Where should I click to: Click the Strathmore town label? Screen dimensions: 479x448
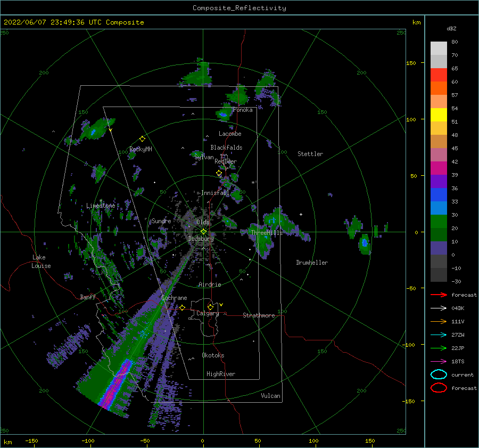pyautogui.click(x=259, y=315)
